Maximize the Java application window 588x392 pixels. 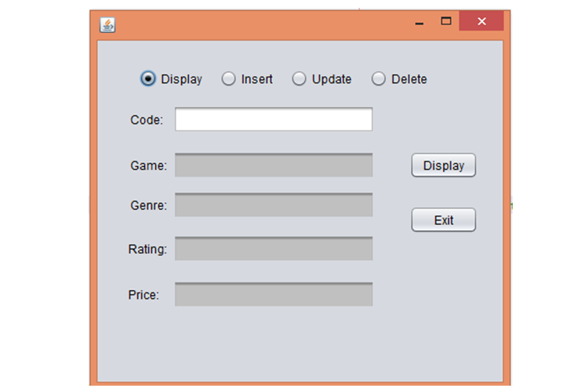(446, 21)
